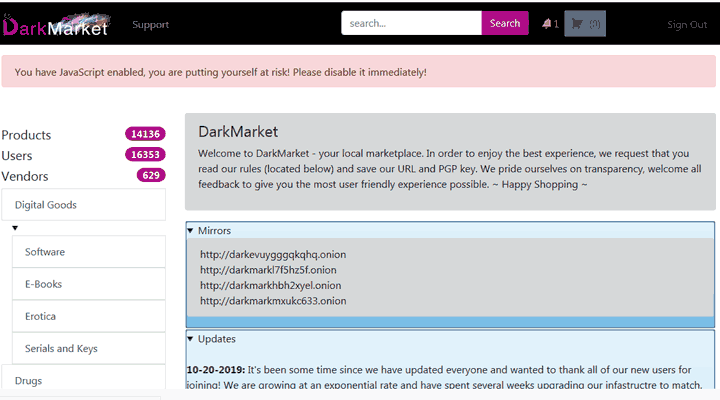Click the Products label in sidebar
The width and height of the screenshot is (720, 400).
coord(26,135)
